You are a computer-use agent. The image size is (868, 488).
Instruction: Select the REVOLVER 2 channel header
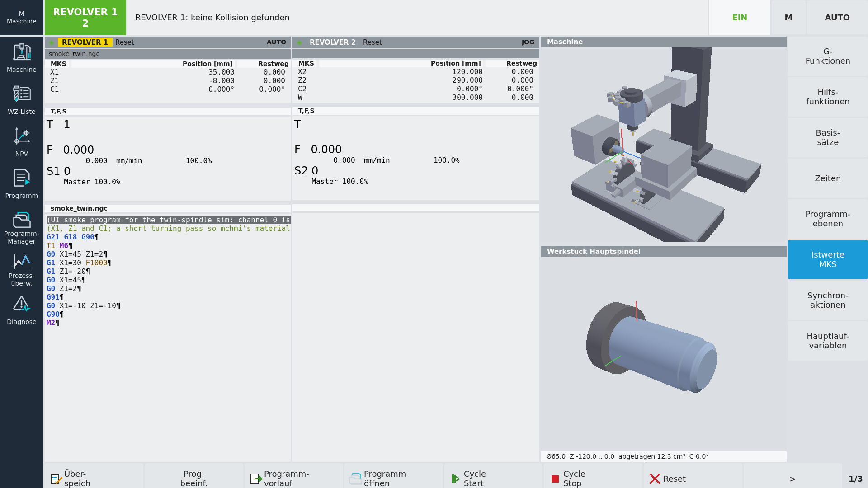point(415,42)
